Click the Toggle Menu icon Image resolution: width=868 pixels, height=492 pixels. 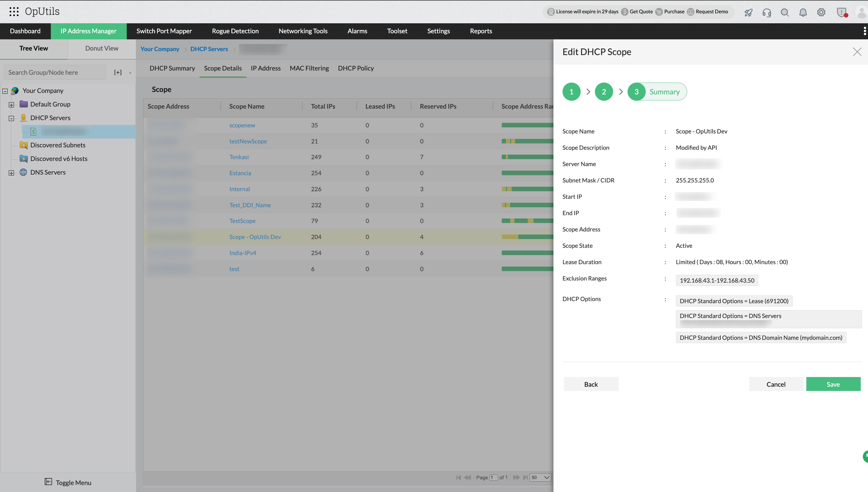pos(48,481)
